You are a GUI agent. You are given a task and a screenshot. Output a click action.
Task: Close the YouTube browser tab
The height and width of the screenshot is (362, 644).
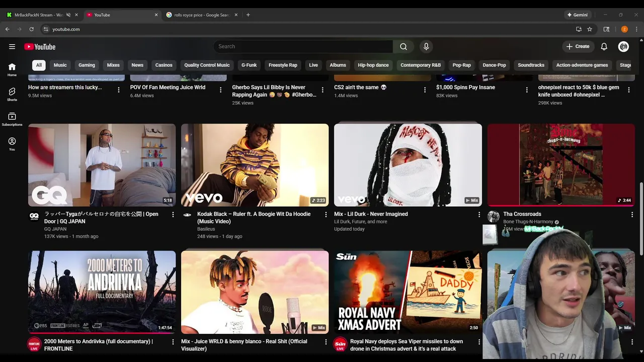pyautogui.click(x=156, y=15)
